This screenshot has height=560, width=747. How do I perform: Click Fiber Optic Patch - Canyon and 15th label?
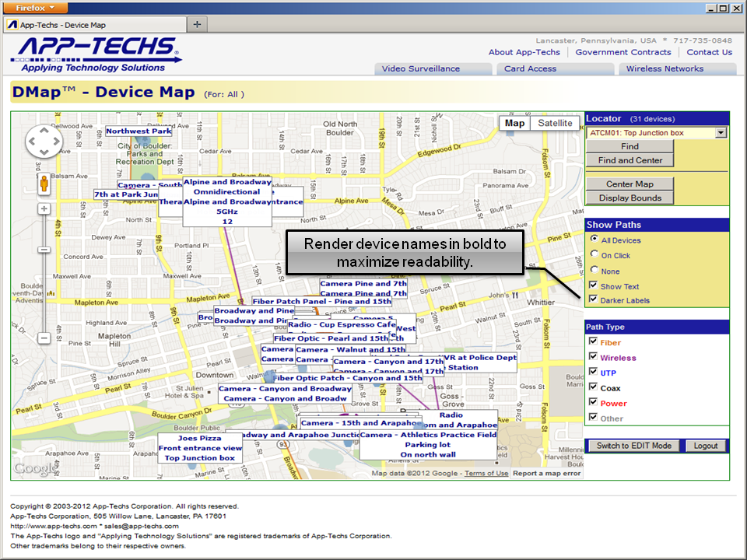click(x=347, y=378)
